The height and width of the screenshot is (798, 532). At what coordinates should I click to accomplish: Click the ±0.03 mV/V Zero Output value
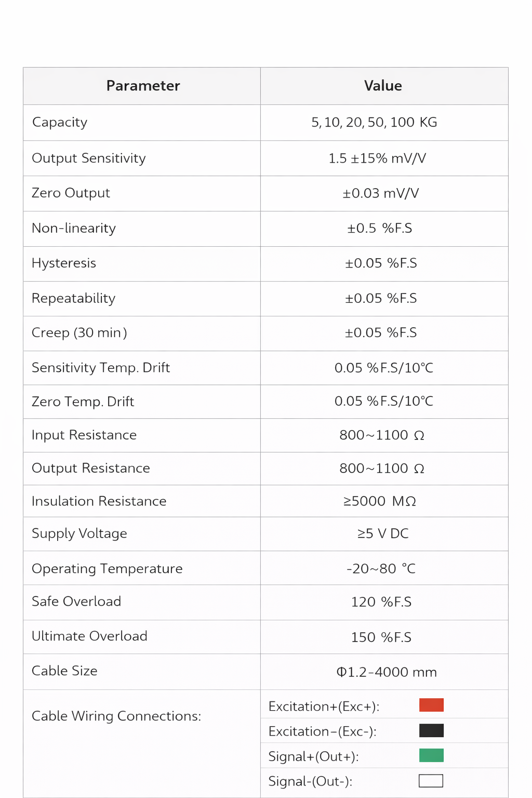(x=380, y=193)
